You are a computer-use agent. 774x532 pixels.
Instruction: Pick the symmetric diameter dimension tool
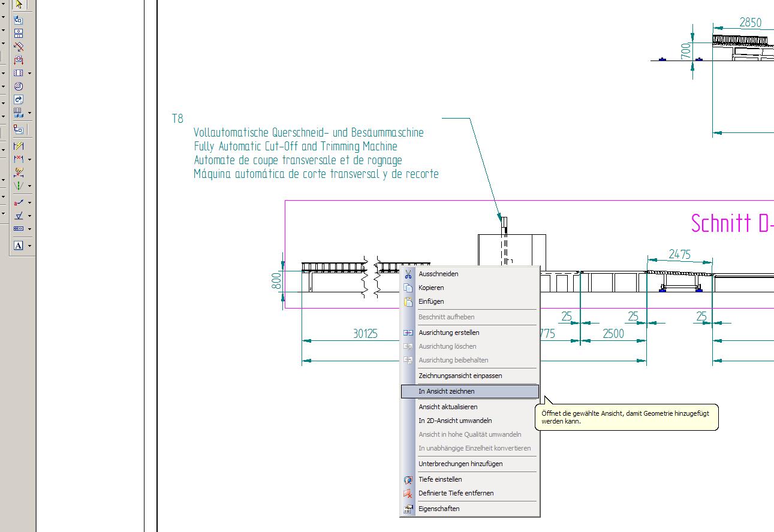tap(19, 185)
